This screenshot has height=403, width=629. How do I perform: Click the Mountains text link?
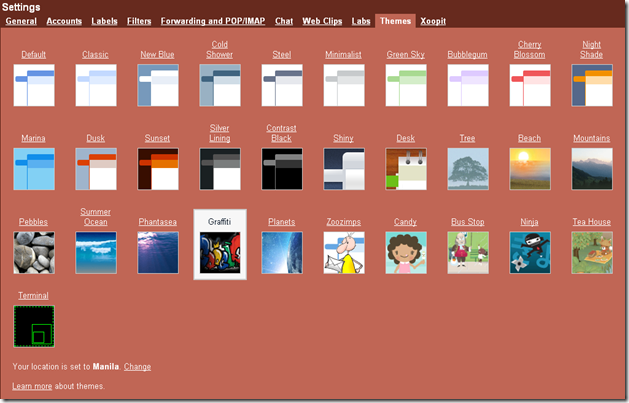click(592, 138)
